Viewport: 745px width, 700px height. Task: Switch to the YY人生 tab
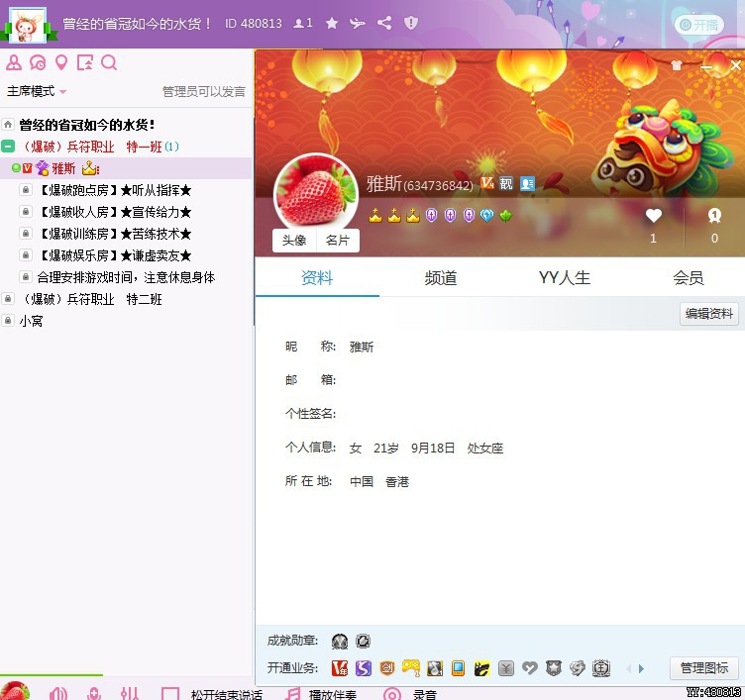[x=565, y=278]
